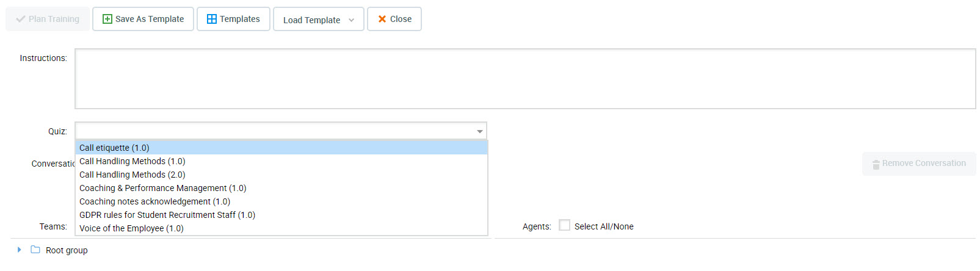
Task: Click the orange X Close icon
Action: coord(382,19)
